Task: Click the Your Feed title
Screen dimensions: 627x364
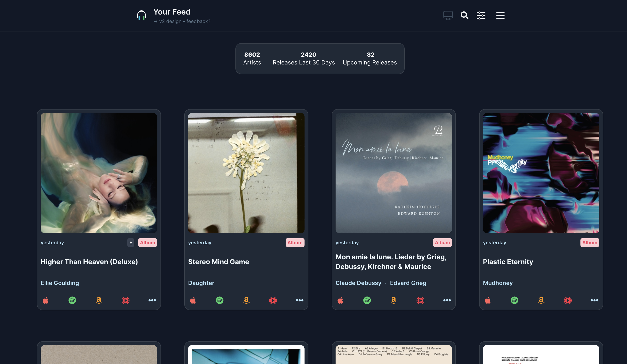Action: [172, 12]
